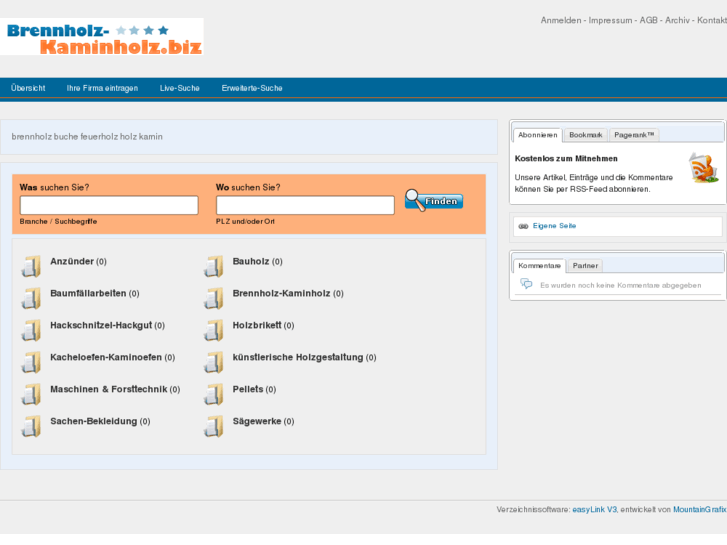Open the Maschinen & Forsttechnik category

coord(108,390)
